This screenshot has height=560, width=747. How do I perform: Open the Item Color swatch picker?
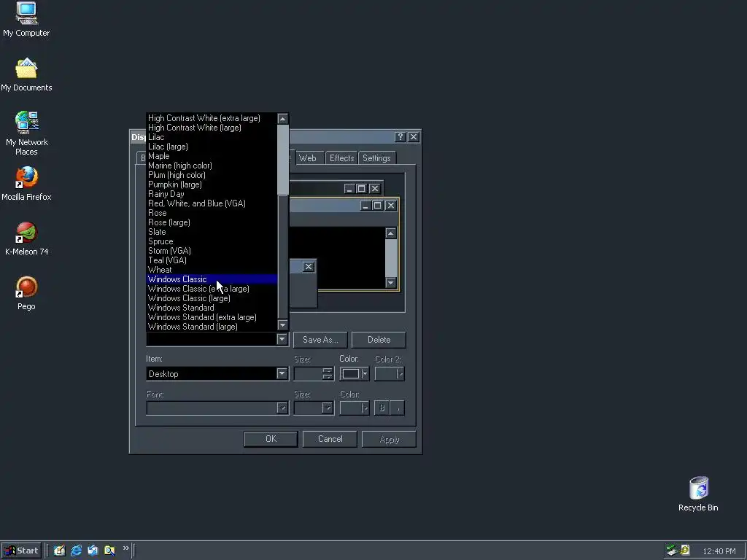point(355,374)
